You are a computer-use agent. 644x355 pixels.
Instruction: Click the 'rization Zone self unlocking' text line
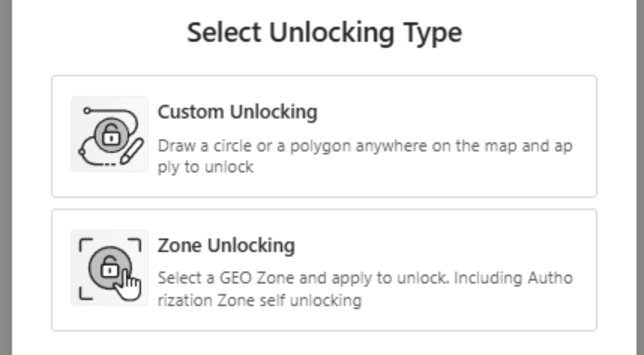coord(260,300)
